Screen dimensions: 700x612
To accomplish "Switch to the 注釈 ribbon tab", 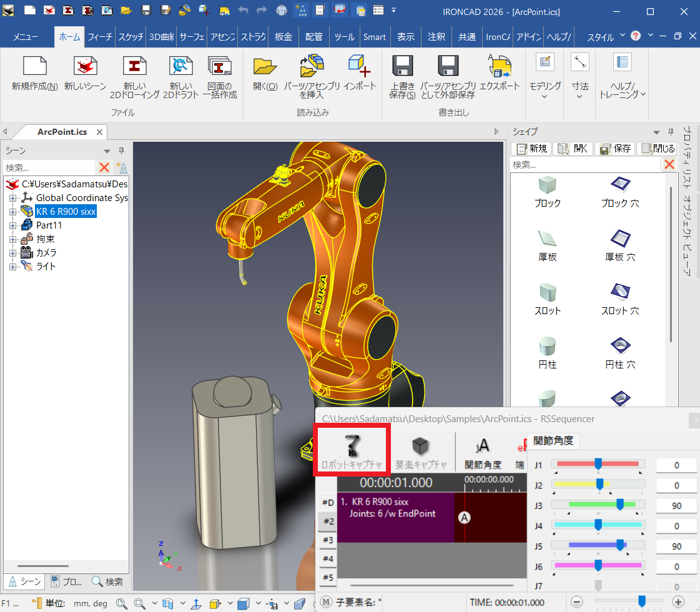I will (436, 37).
